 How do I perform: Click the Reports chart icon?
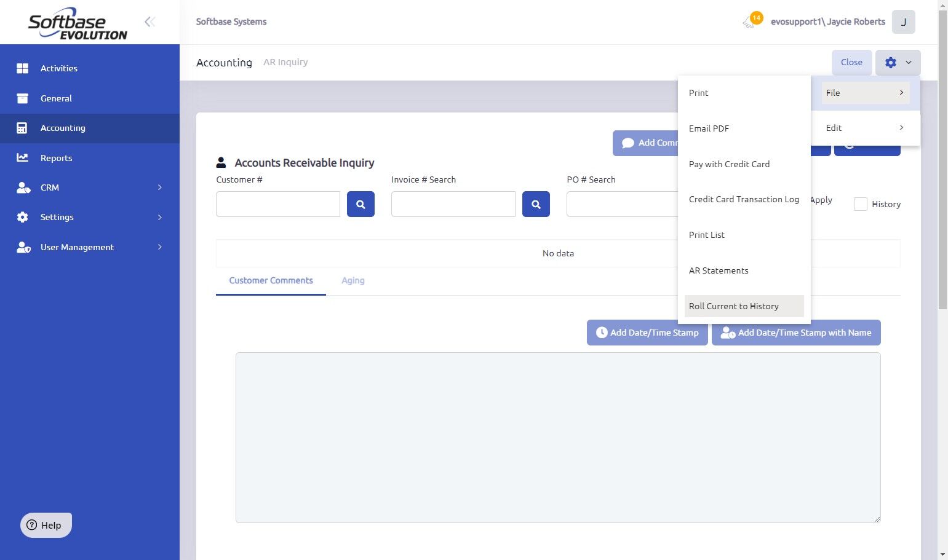23,158
